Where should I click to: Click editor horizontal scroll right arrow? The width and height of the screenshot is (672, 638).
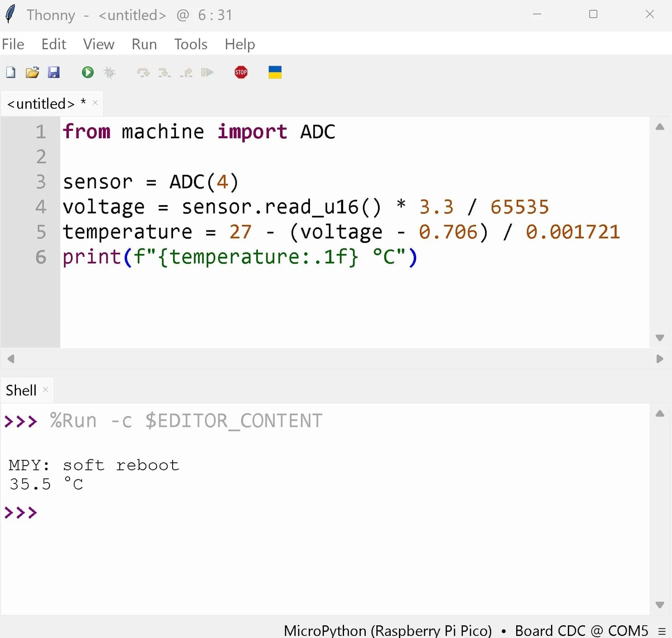(660, 359)
